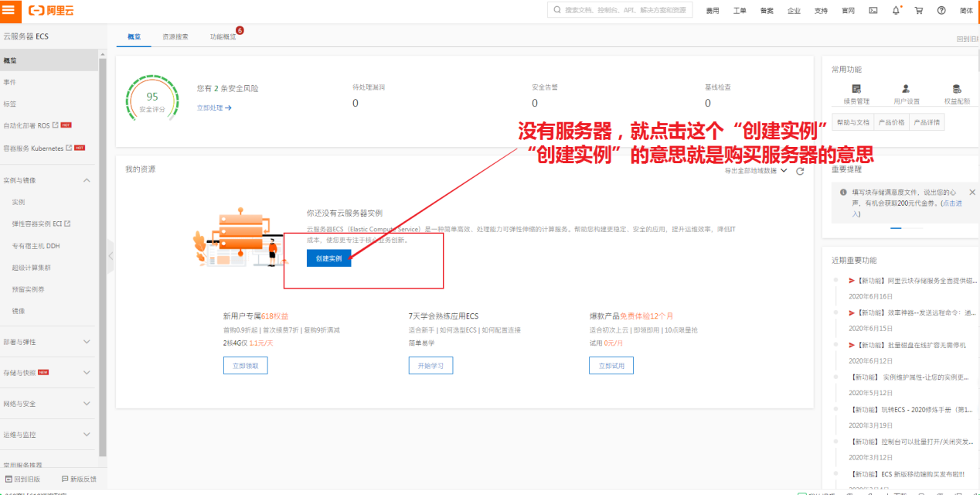
Task: Open news item 阿里云块存储服务全面提供
Action: 914,281
